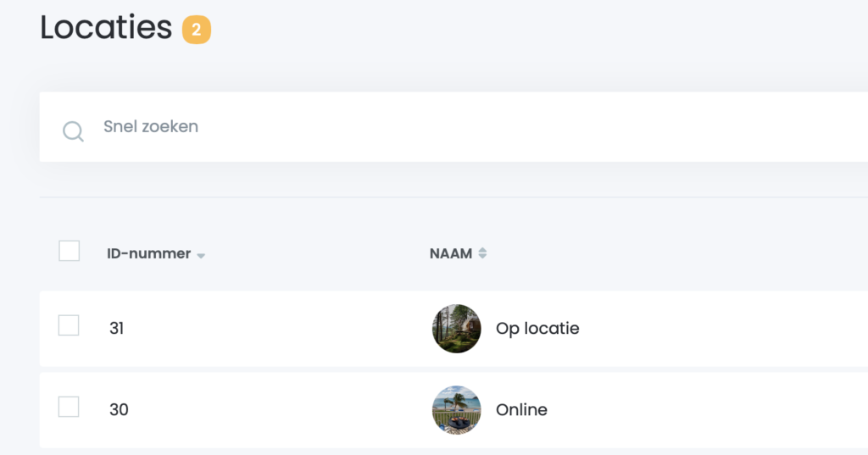Screen dimensions: 868x455
Task: Check the box for row 31
Action: click(69, 325)
